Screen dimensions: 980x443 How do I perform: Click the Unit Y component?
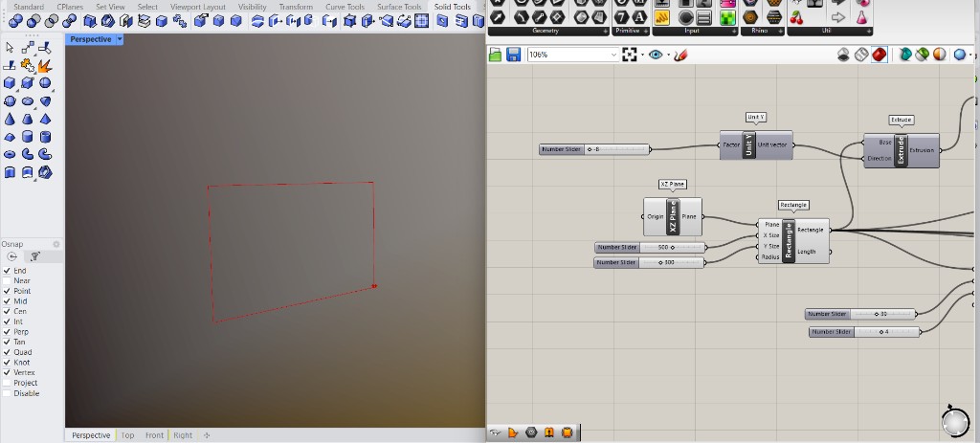756,145
